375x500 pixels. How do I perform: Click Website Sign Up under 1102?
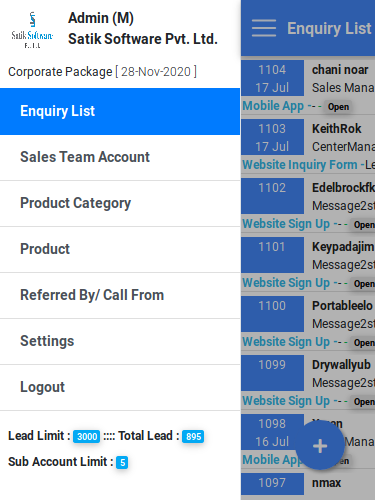click(x=286, y=224)
